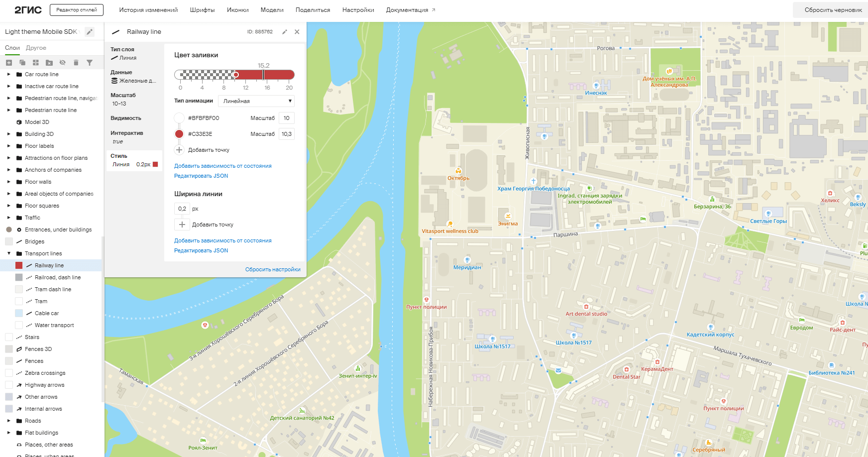Click the delete layer trash icon
This screenshot has width=868, height=457.
(76, 63)
